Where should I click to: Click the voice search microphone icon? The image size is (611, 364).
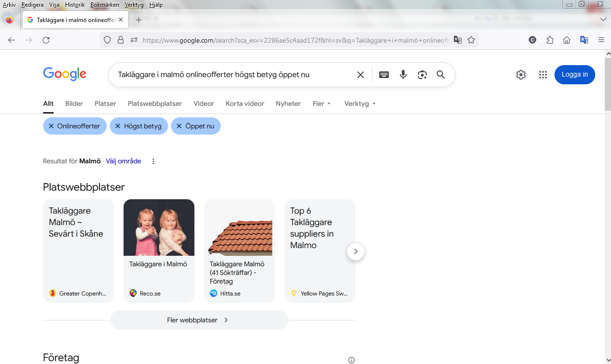[x=403, y=75]
